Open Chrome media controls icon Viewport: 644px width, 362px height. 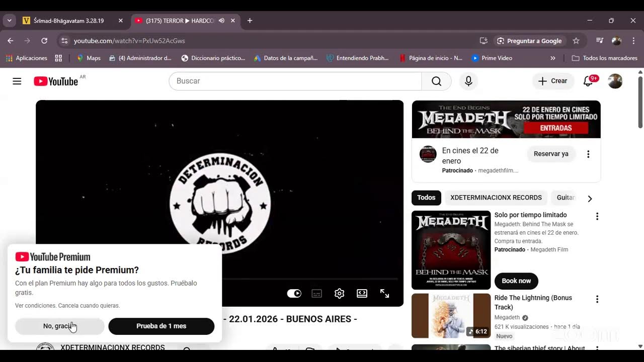point(600,41)
